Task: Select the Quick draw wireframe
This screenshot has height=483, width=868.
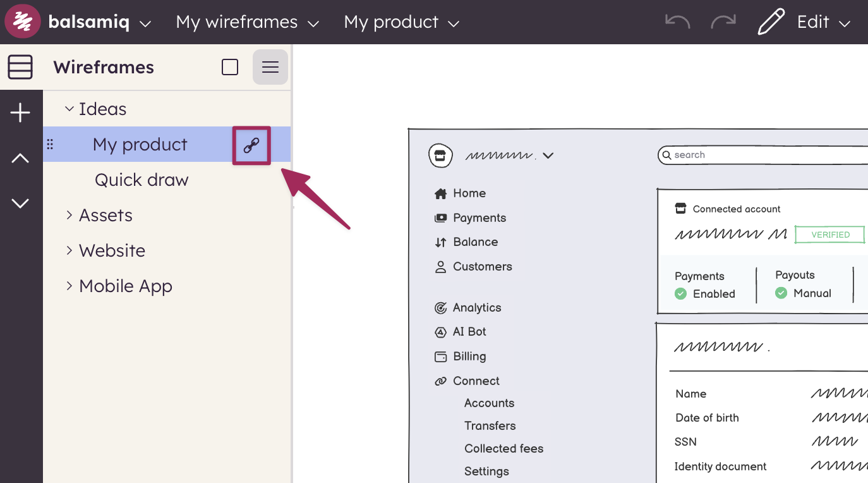Action: tap(142, 180)
